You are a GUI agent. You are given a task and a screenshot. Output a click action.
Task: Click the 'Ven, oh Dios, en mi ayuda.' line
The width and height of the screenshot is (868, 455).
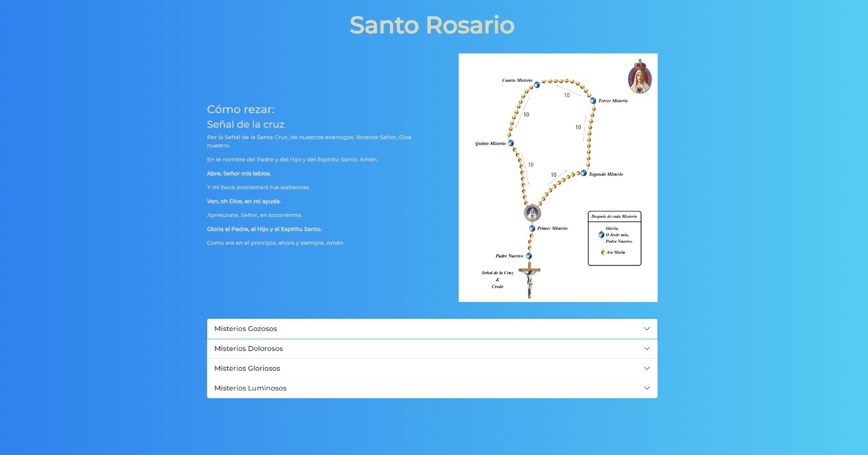[244, 201]
